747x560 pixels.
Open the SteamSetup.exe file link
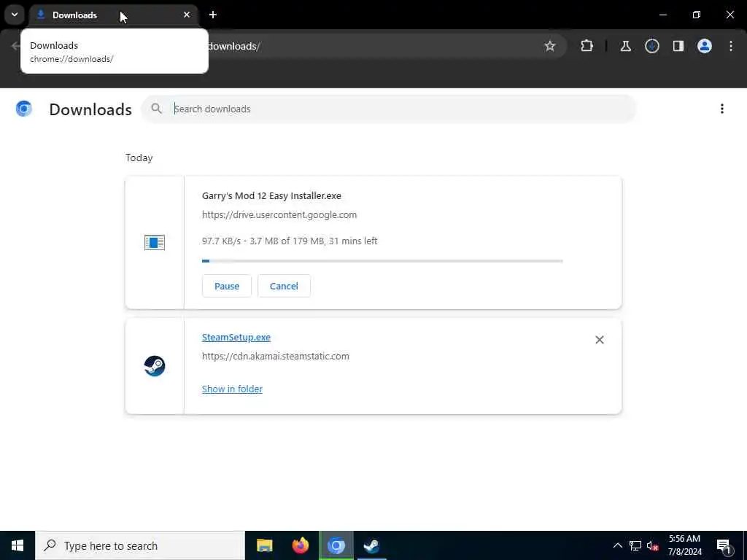click(236, 337)
